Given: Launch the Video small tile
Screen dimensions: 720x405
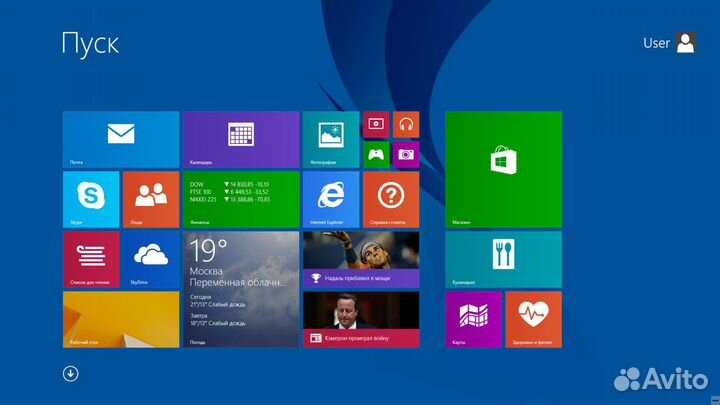Looking at the screenshot, I should click(x=376, y=124).
